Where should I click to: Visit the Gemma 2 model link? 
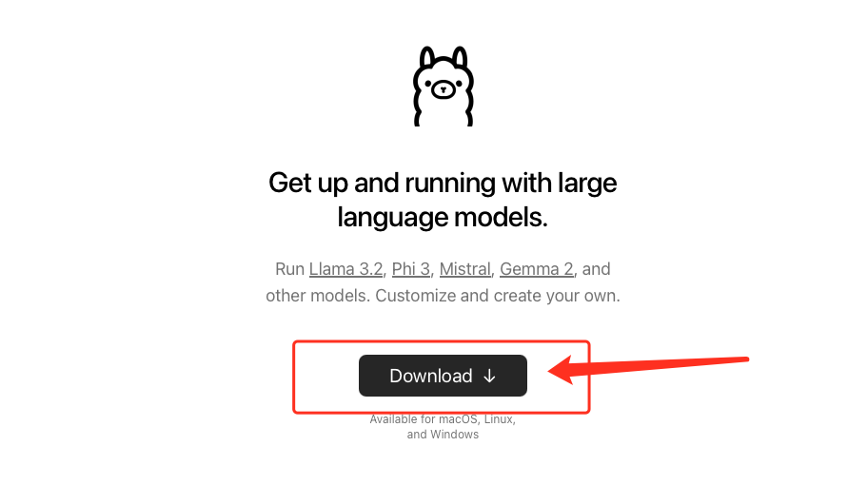[x=537, y=269]
